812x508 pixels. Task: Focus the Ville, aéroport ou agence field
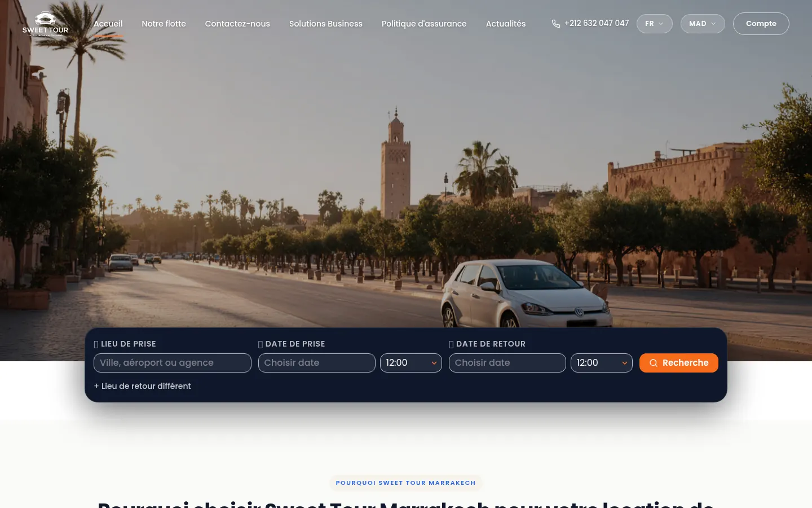(173, 363)
